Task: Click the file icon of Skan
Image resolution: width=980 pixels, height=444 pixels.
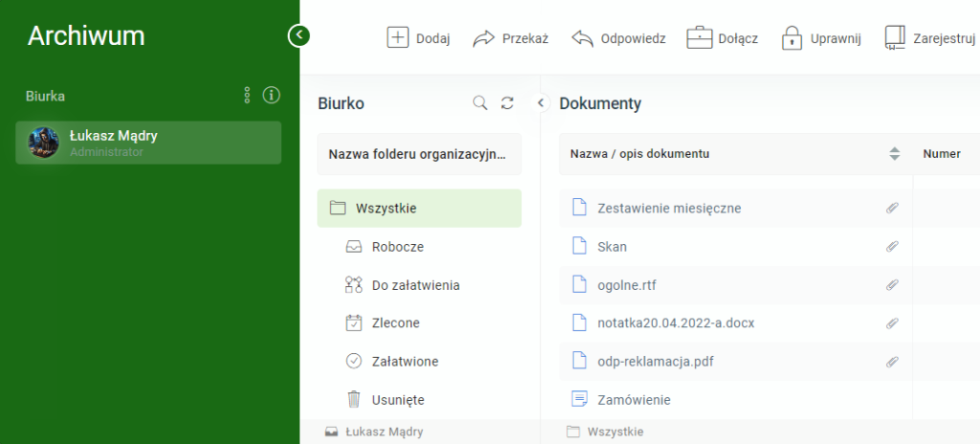Action: 580,246
